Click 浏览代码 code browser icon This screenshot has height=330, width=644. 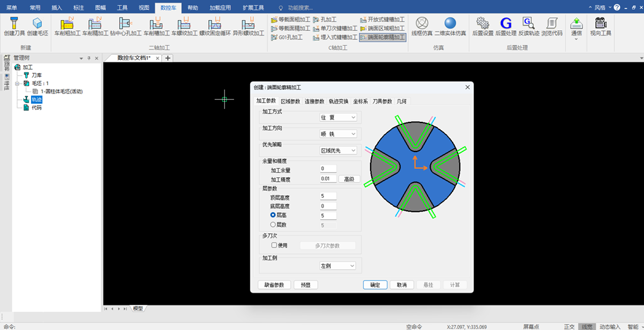pos(552,23)
